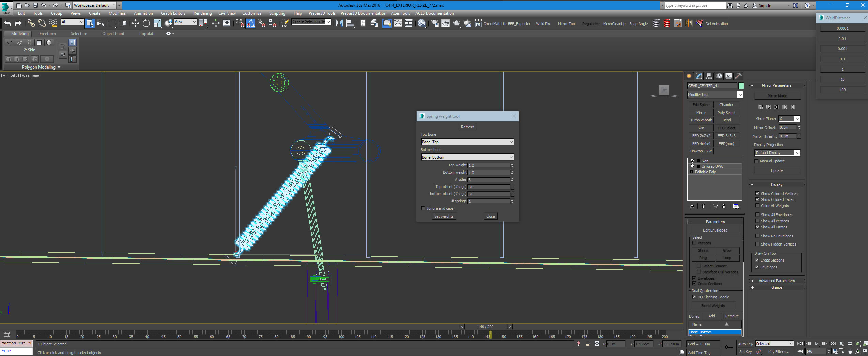
Task: Enable the Ignore end caps checkbox
Action: [423, 208]
